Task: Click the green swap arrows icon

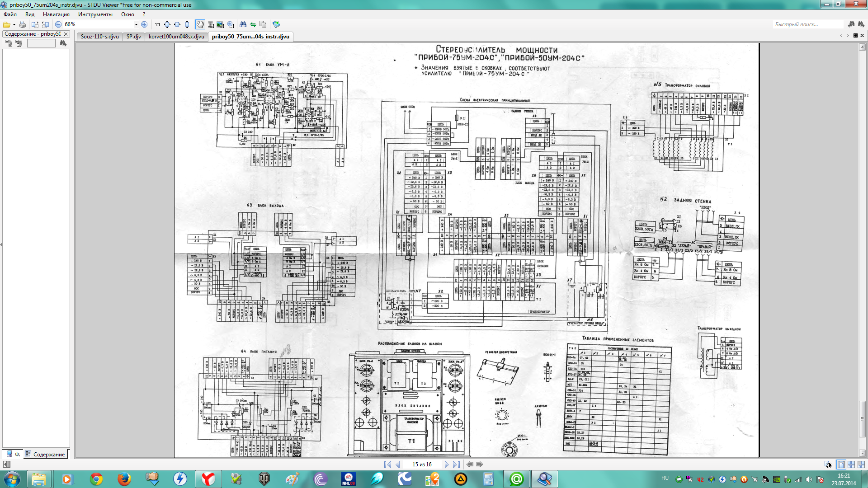Action: coord(253,24)
